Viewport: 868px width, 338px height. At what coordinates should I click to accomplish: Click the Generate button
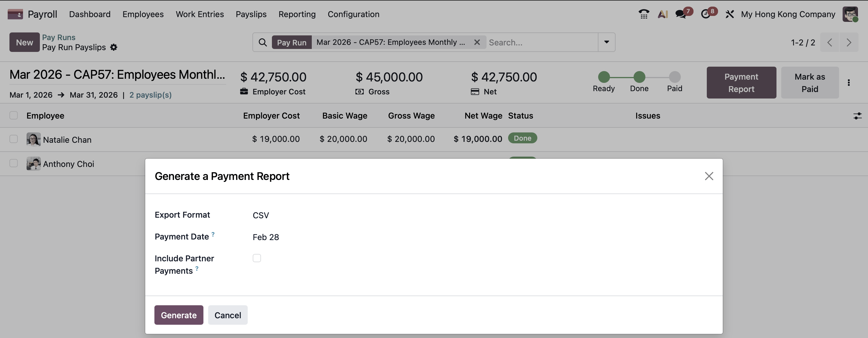click(x=179, y=315)
